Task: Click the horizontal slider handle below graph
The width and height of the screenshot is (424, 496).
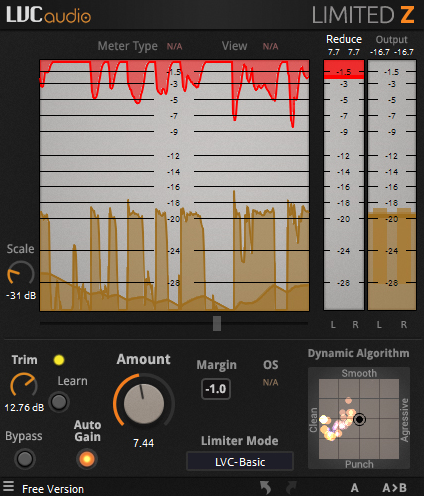Action: tap(217, 323)
